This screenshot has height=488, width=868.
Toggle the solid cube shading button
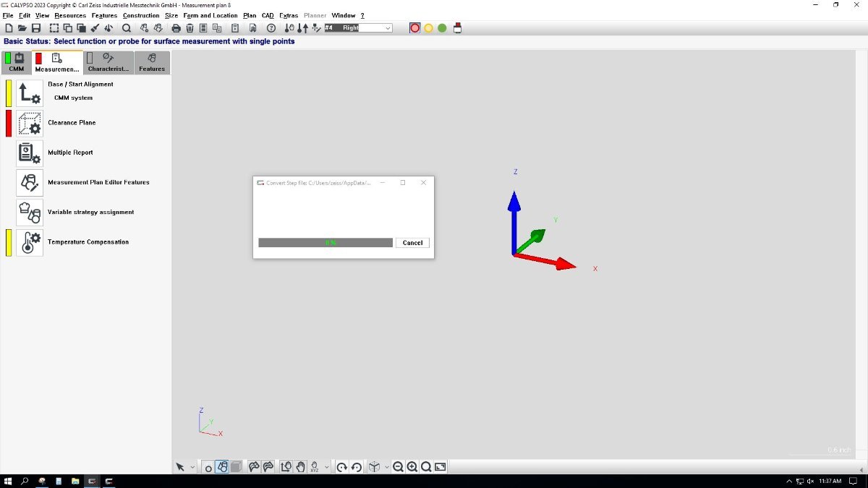pos(236,467)
